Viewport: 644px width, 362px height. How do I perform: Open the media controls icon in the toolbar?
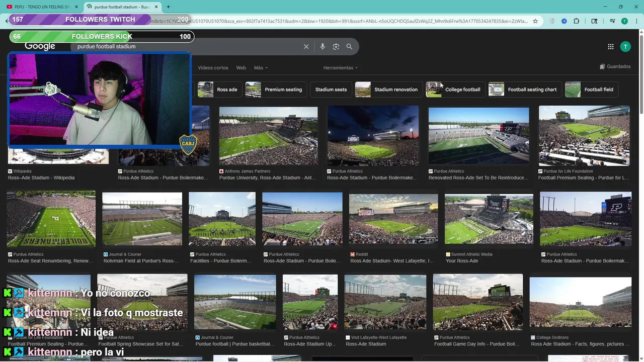coord(612,21)
